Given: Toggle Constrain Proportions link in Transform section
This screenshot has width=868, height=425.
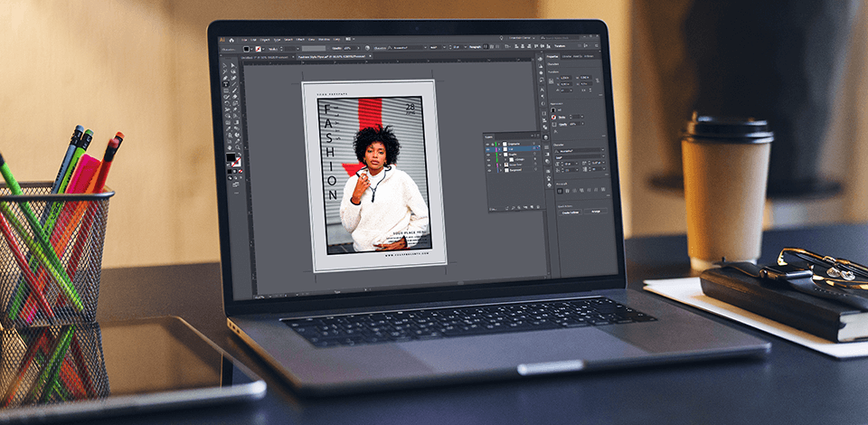Looking at the screenshot, I should point(598,80).
